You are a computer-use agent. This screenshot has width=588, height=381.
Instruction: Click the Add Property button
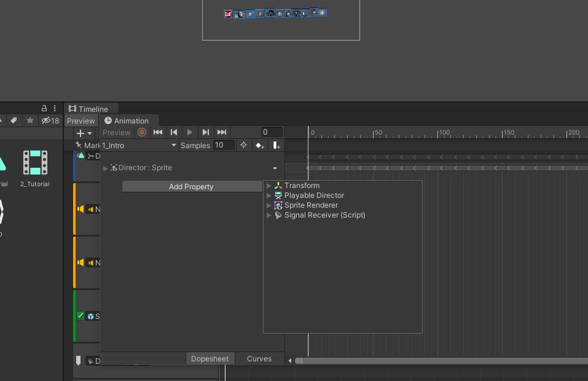[x=192, y=186]
